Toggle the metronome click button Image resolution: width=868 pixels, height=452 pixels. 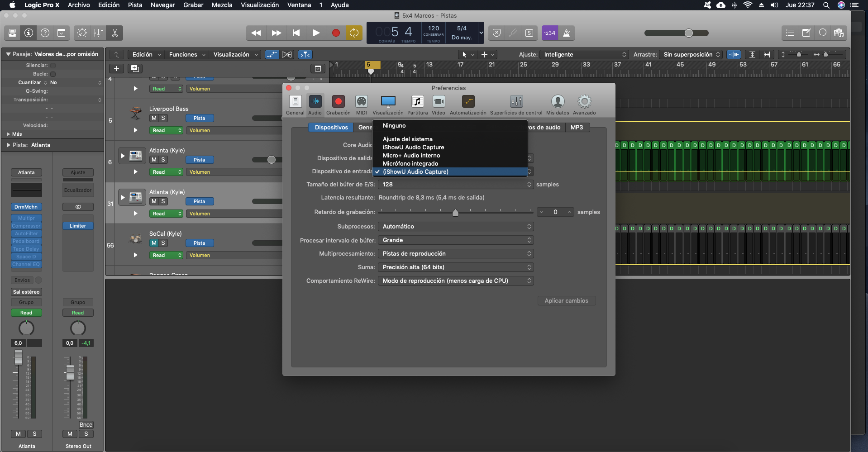click(x=566, y=33)
